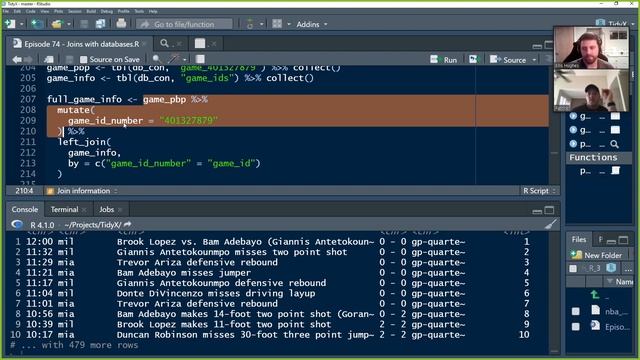Toggle the select-all files checkbox
Image resolution: width=640 pixels, height=360 pixels.
pos(573,268)
